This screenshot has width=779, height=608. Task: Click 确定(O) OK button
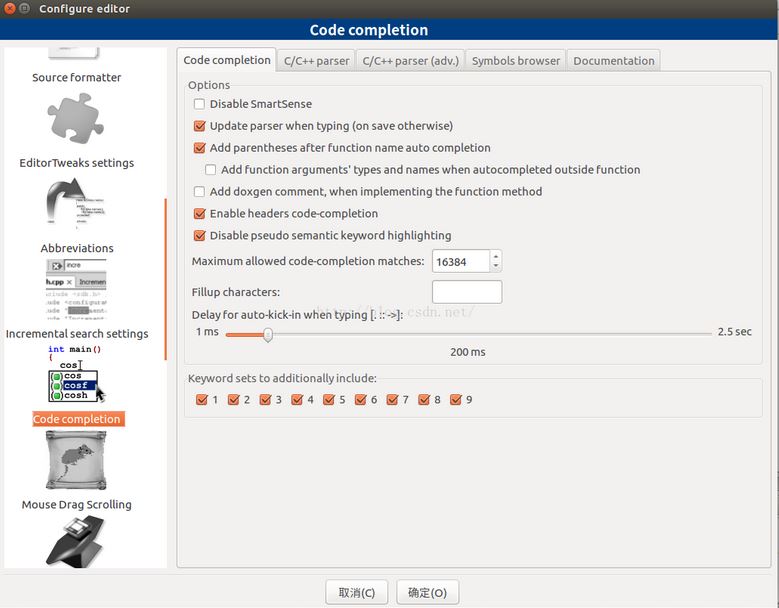[x=427, y=593]
